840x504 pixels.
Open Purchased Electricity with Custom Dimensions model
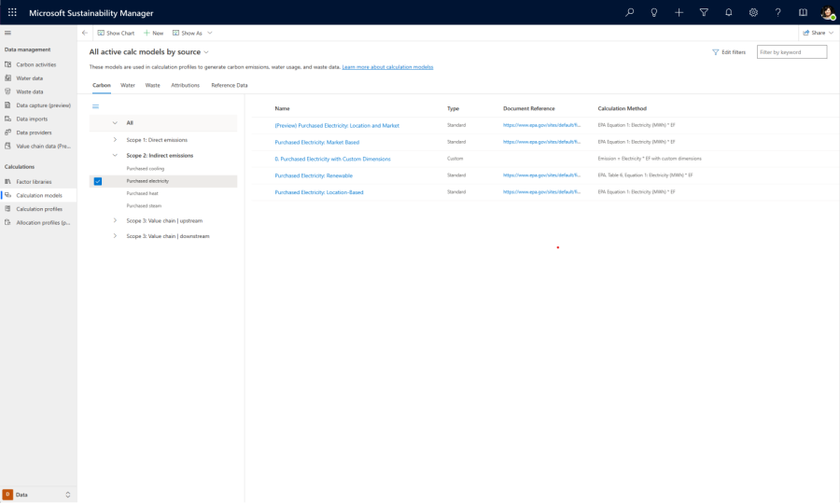[x=332, y=159]
